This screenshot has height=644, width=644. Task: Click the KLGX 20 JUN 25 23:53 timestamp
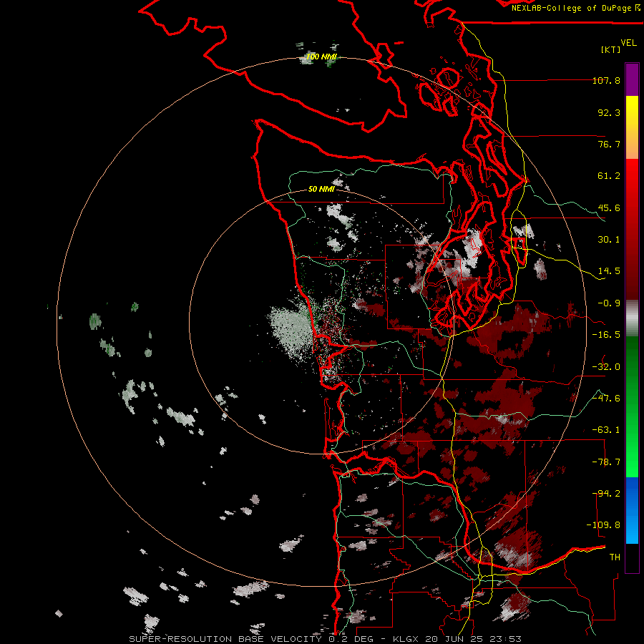click(457, 639)
